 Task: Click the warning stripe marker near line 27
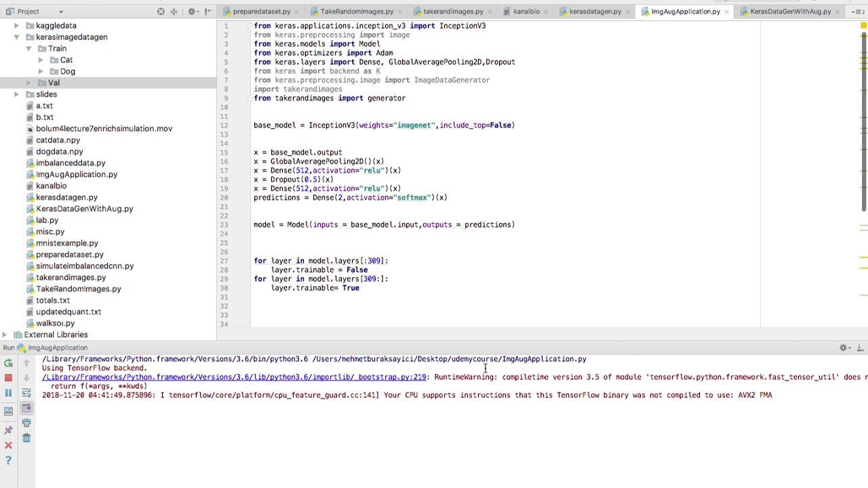click(x=864, y=258)
